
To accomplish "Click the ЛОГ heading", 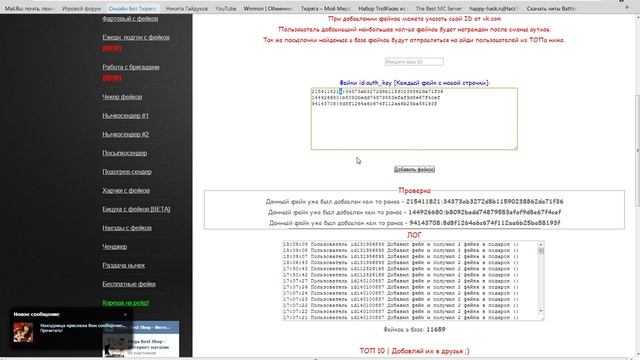I will point(414,235).
